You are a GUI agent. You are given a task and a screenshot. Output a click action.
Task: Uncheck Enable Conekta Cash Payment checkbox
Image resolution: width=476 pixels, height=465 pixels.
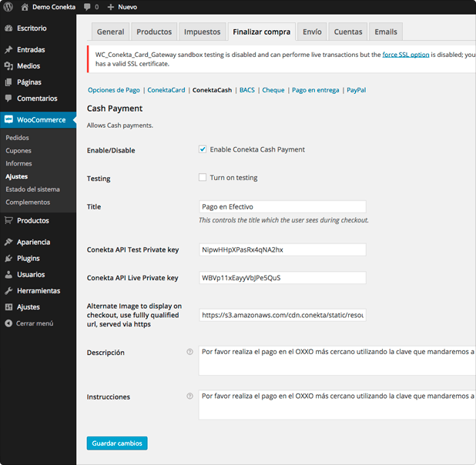pos(203,149)
